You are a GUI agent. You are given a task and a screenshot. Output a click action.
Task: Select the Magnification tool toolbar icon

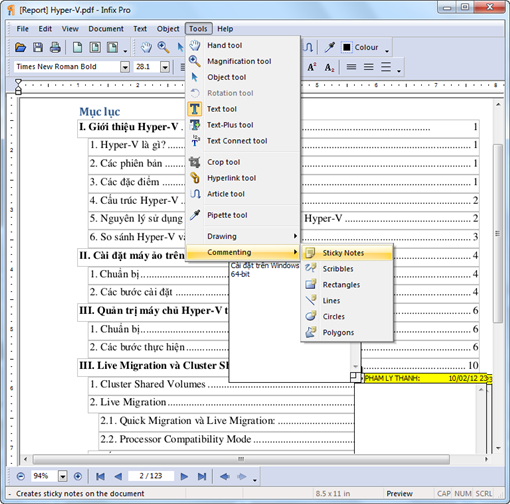click(163, 47)
